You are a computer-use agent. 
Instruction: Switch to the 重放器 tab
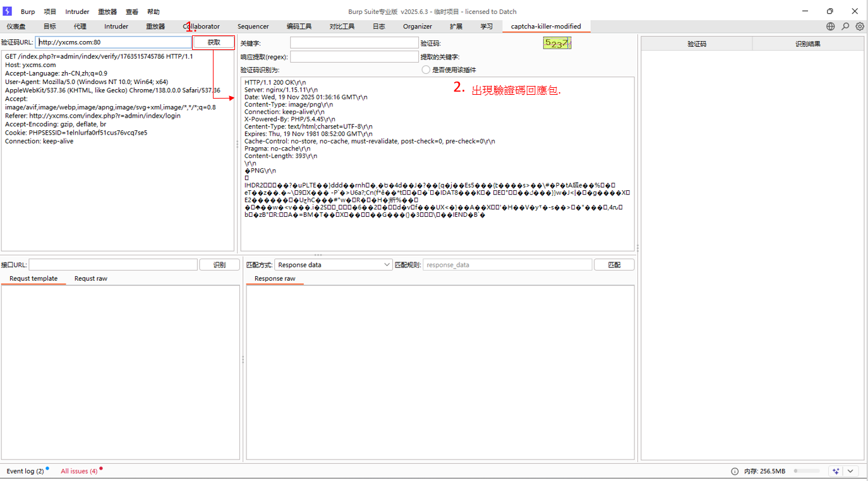[155, 27]
